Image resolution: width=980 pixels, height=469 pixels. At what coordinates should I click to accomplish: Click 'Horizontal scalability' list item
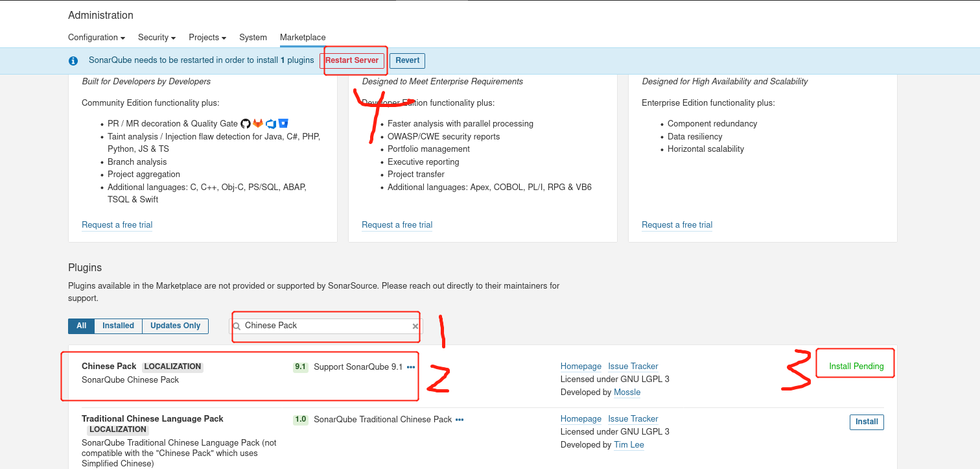point(706,149)
